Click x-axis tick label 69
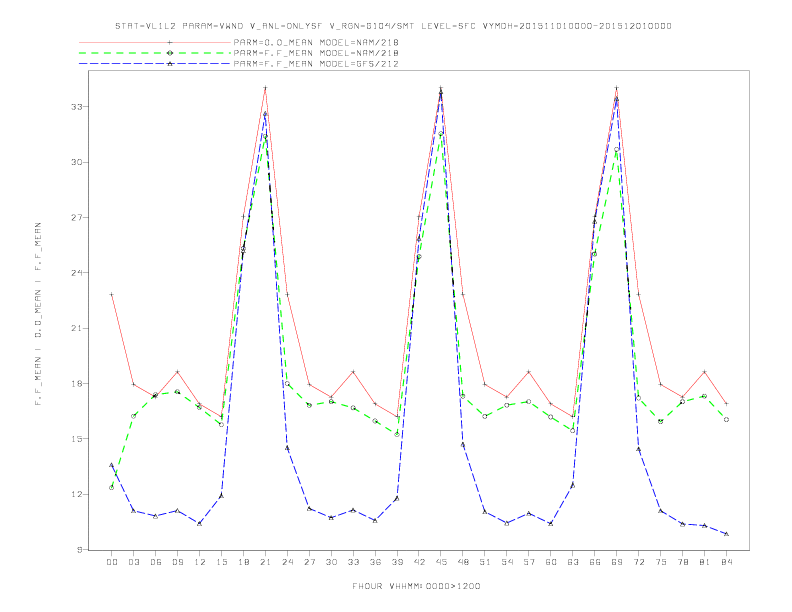The image size is (792, 612). pyautogui.click(x=617, y=562)
